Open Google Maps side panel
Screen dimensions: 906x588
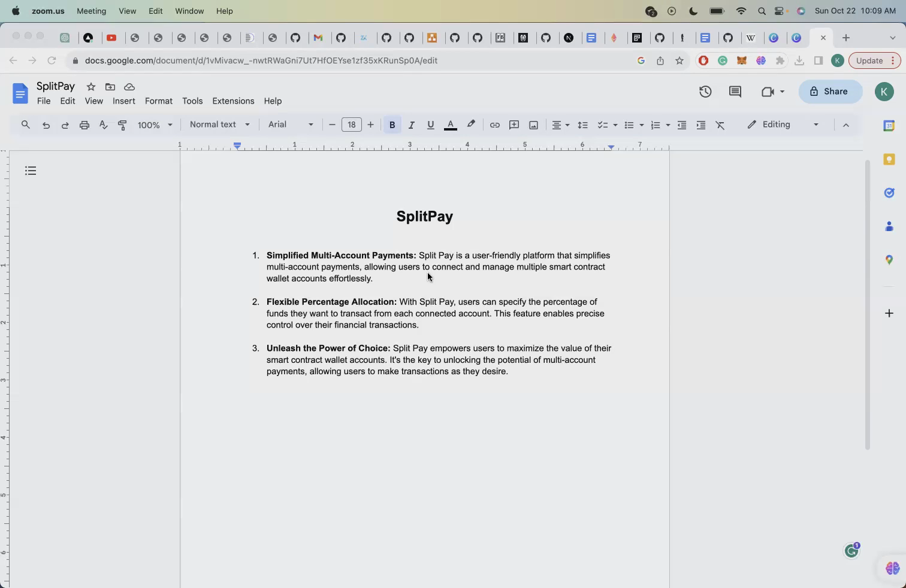tap(889, 260)
